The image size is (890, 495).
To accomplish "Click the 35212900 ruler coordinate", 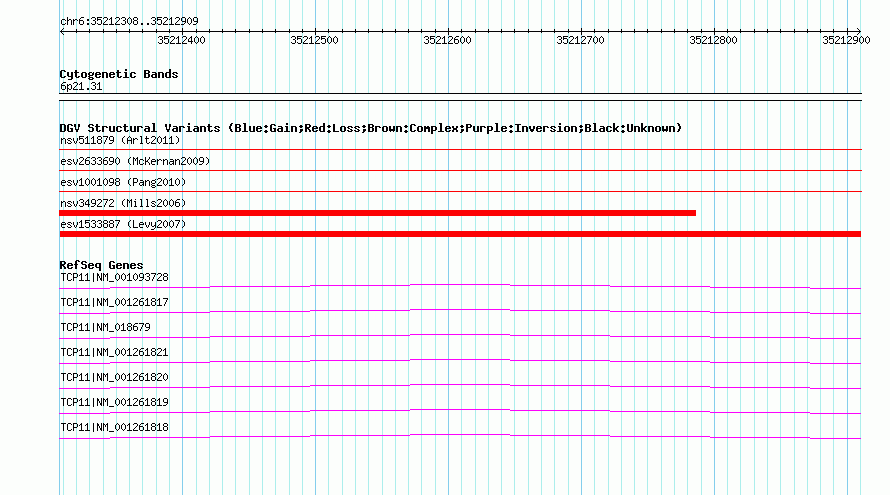I will tap(846, 40).
